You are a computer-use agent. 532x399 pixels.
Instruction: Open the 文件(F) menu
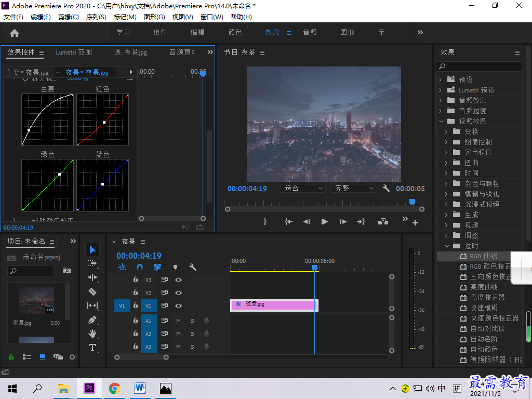[x=13, y=17]
